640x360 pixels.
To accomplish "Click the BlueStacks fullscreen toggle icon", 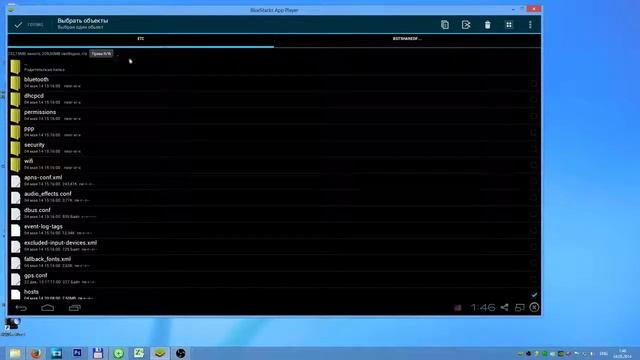I will 519,307.
